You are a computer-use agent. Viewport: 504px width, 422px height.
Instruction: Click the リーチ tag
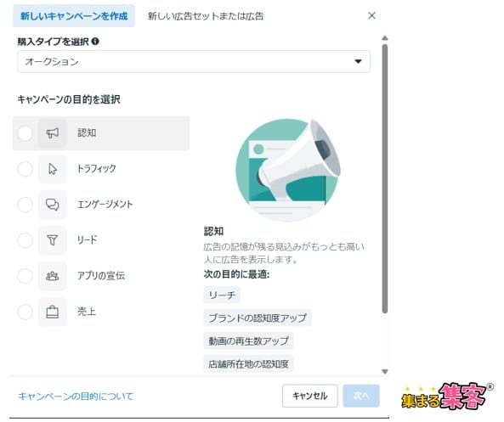[x=222, y=295]
